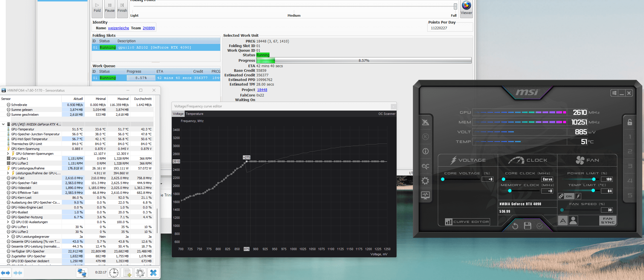Click the Curve core clock value box

[x=547, y=179]
